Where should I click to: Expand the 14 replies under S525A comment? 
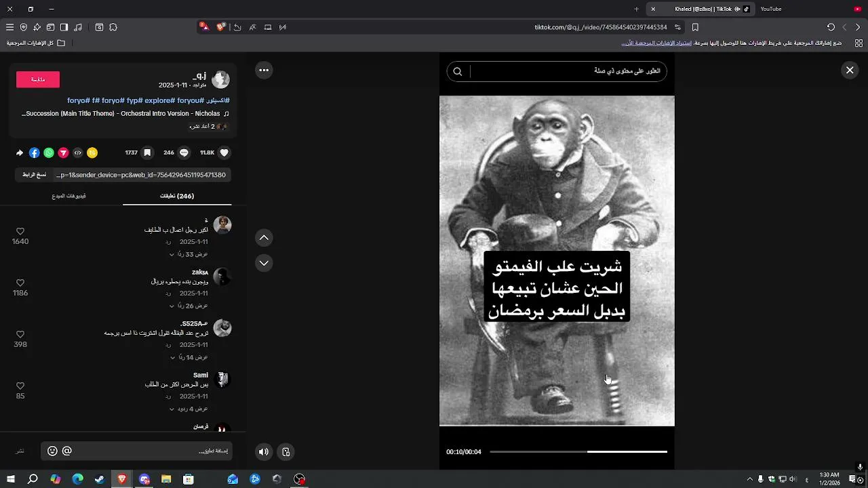(189, 357)
